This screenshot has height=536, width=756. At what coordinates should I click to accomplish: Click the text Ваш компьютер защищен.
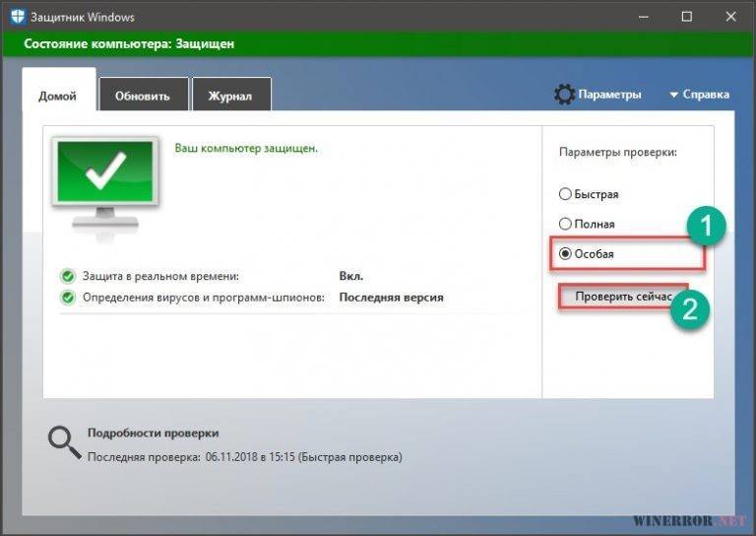point(246,149)
